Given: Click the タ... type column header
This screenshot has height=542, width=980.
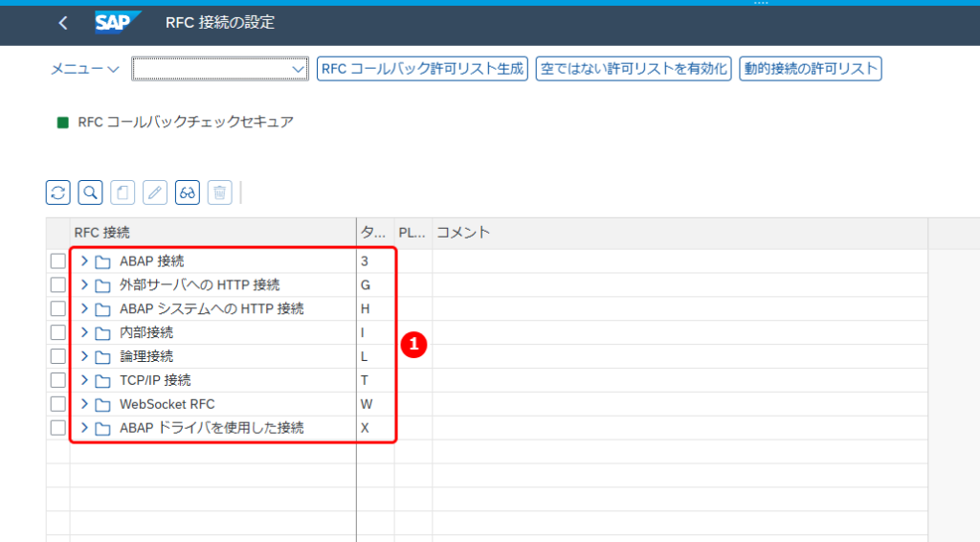Looking at the screenshot, I should [x=375, y=234].
